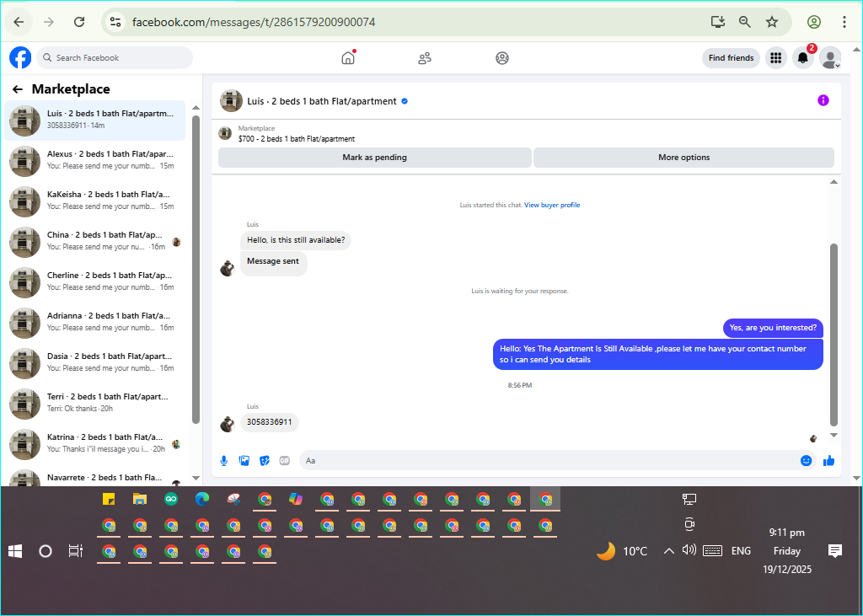
Task: Open the Chrome profile icon
Action: (814, 22)
